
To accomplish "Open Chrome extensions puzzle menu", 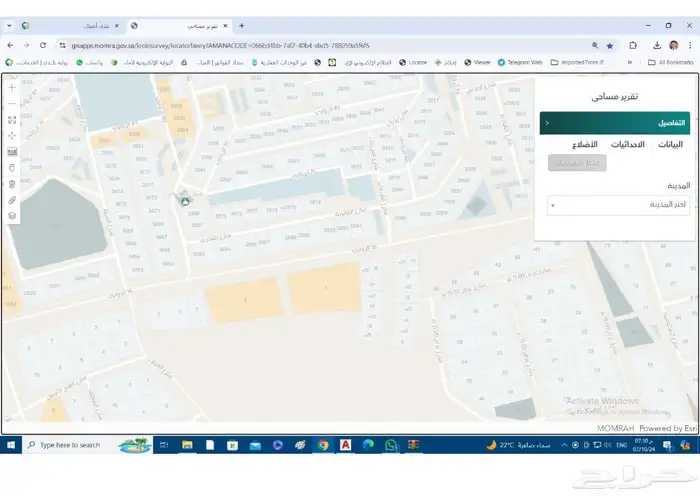I will click(633, 45).
